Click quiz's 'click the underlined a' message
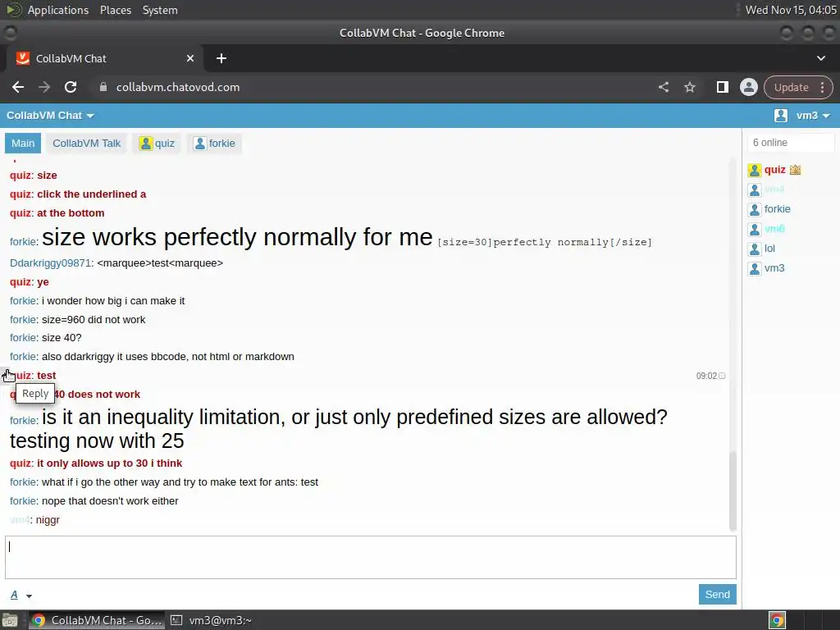The height and width of the screenshot is (630, 840). click(92, 194)
